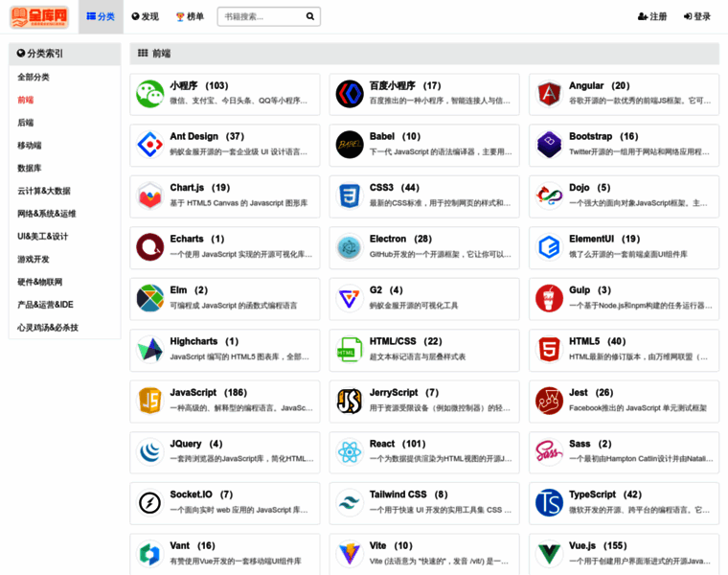Screen dimensions: 728x575
Task: Click the Sass logo icon
Action: click(549, 451)
